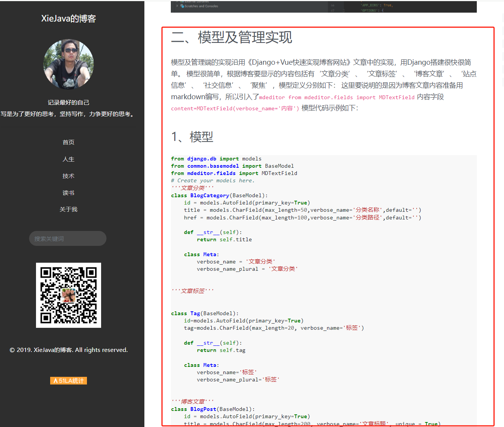The height and width of the screenshot is (427, 504).
Task: Open the 读书 navigation item
Action: [69, 193]
